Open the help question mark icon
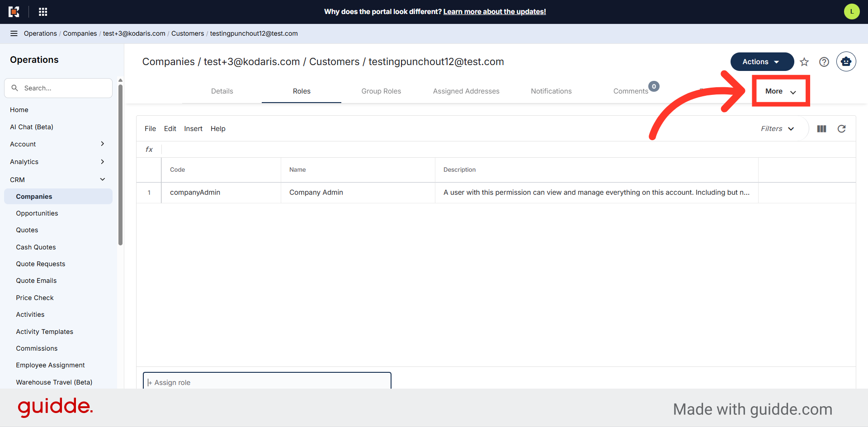868x427 pixels. click(x=824, y=62)
